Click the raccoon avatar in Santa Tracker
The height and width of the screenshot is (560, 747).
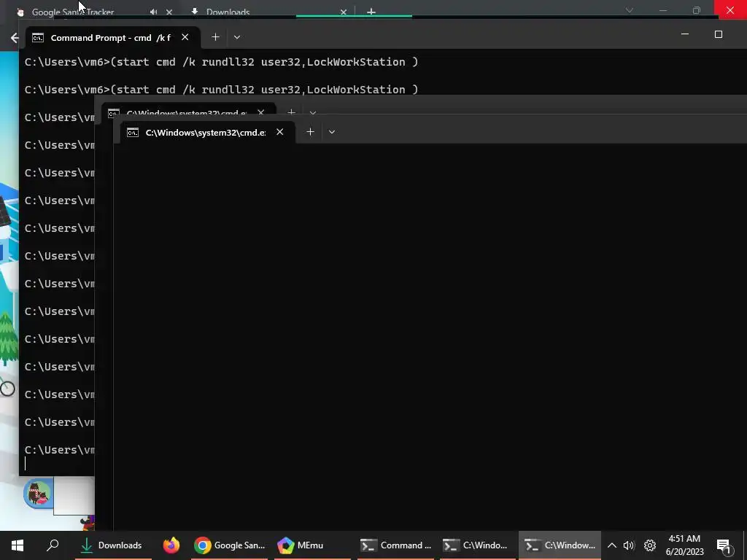point(38,494)
